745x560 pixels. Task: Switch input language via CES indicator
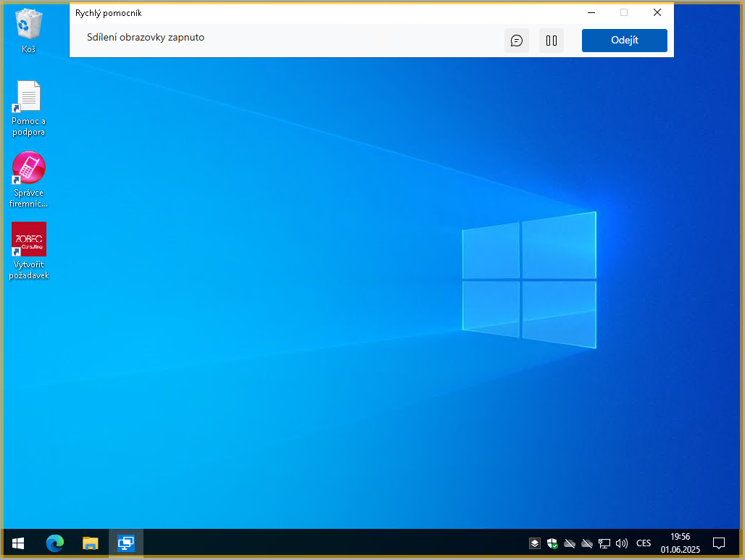[644, 543]
